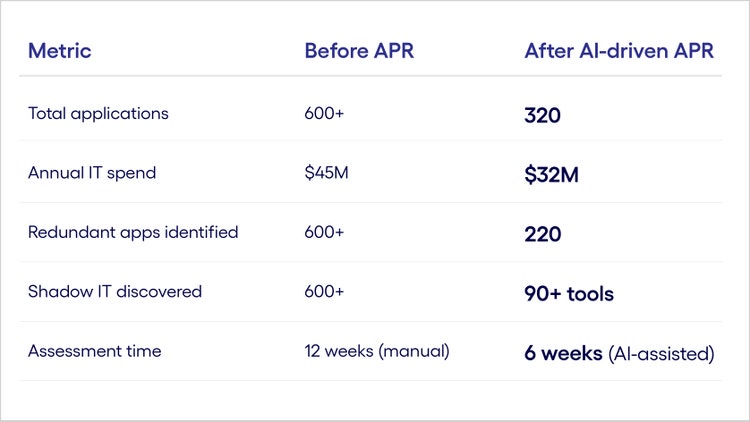The width and height of the screenshot is (750, 422).
Task: Click the 90+ tools value
Action: pos(569,294)
